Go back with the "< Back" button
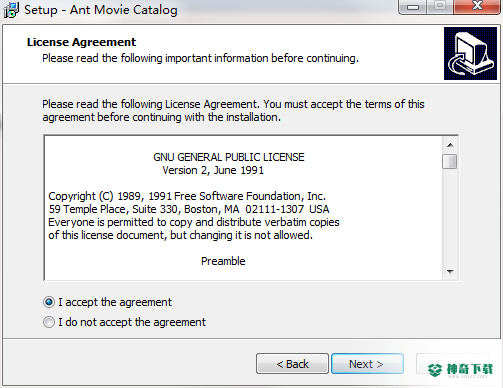Image resolution: width=503 pixels, height=388 pixels. pyautogui.click(x=292, y=364)
